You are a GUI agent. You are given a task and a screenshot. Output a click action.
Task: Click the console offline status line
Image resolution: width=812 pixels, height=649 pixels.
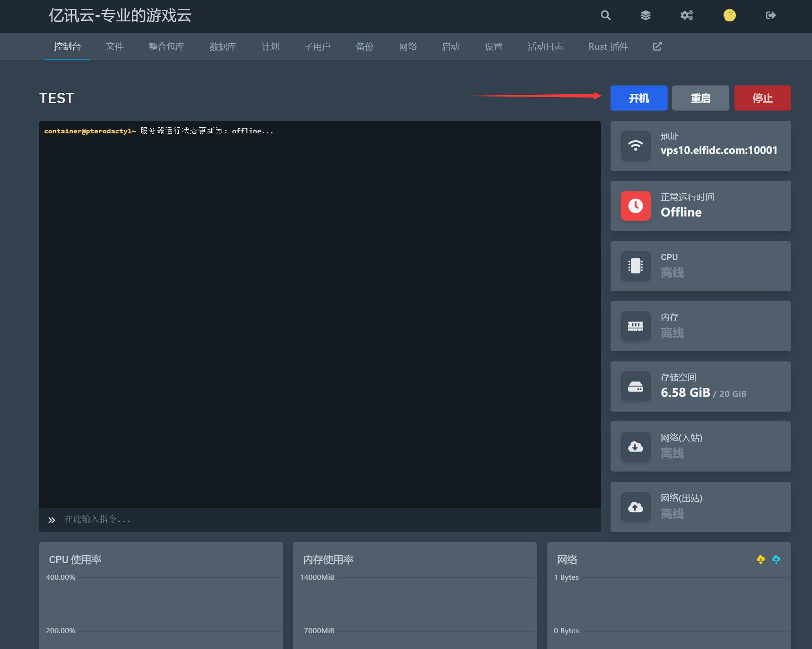point(159,131)
